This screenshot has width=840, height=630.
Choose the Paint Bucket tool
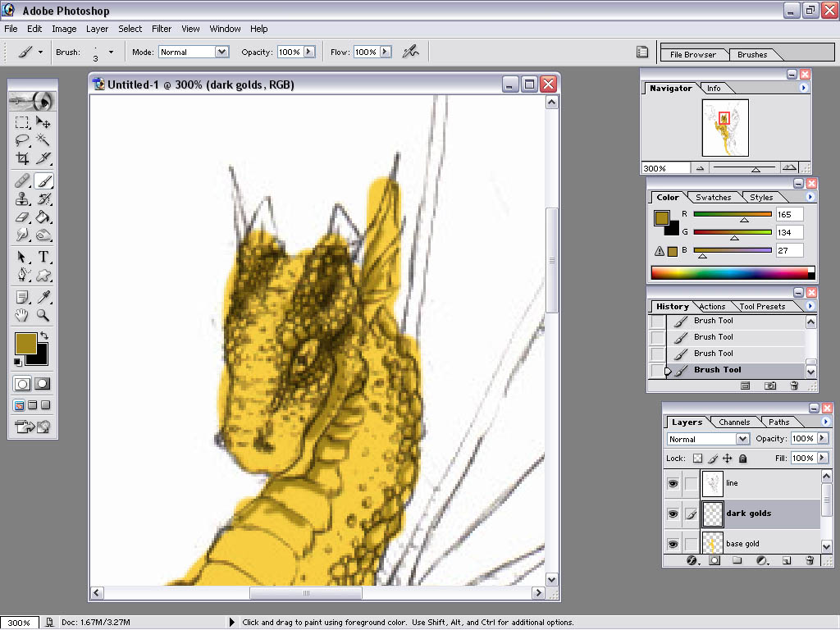(43, 217)
